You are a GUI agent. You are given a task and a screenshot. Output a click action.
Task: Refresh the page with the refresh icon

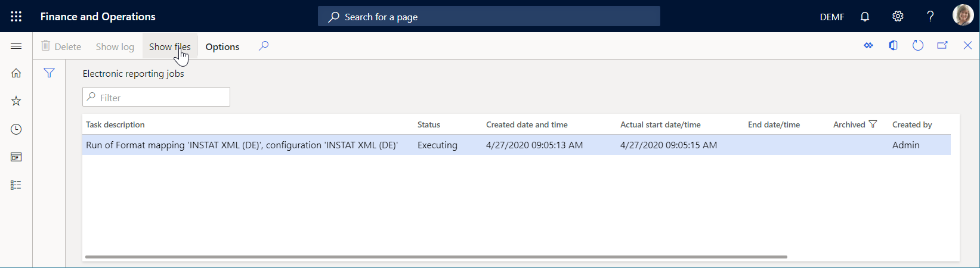[x=918, y=46]
